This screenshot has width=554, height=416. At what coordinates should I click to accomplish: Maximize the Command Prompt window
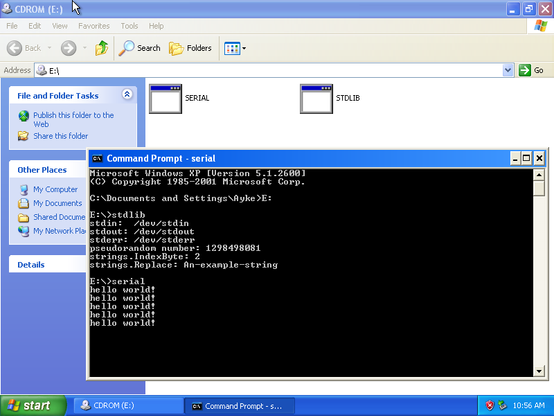tap(526, 158)
